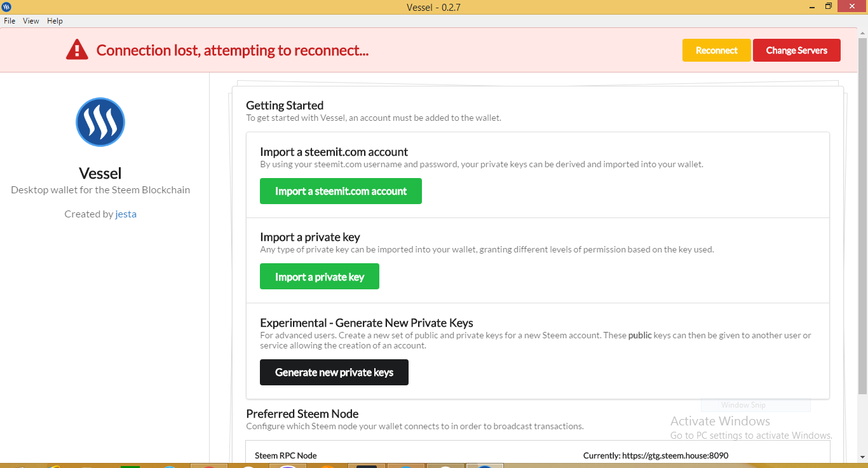Open the File menu
The height and width of the screenshot is (468, 868).
click(x=10, y=21)
